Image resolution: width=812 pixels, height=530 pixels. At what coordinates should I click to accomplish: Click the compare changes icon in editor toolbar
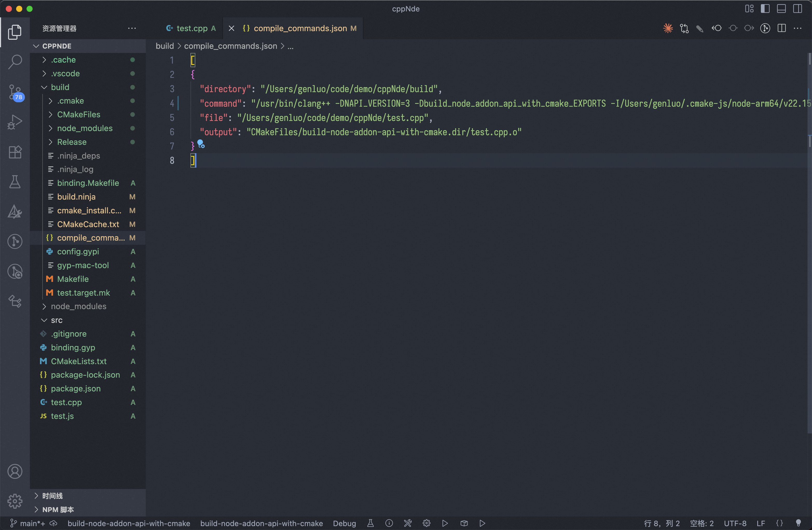click(x=684, y=28)
